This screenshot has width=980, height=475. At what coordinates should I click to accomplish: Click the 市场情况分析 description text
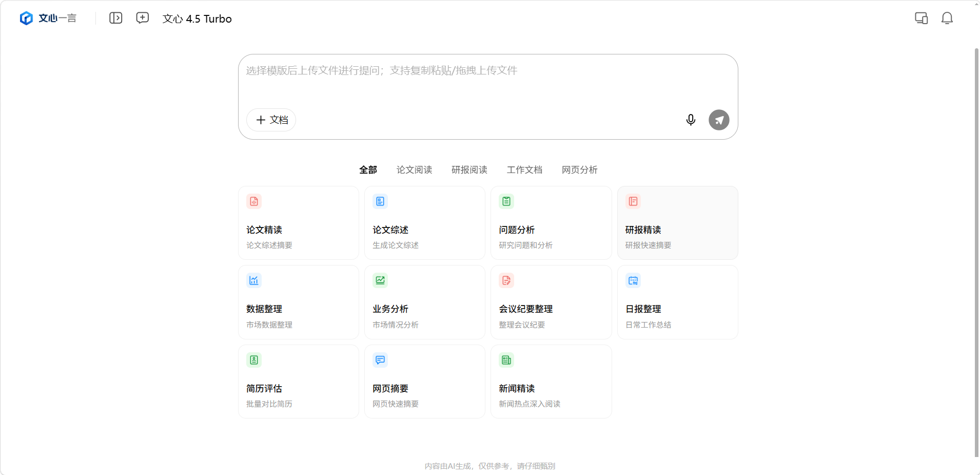pos(396,325)
